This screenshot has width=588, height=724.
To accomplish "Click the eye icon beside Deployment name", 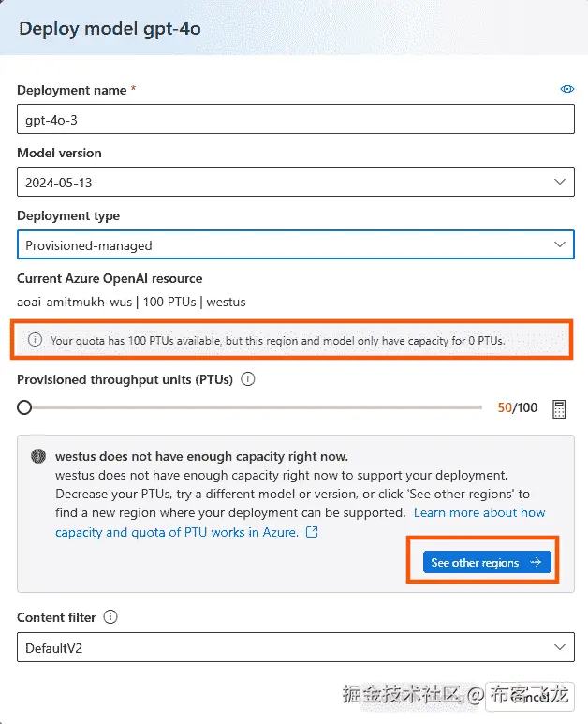I will pos(566,90).
